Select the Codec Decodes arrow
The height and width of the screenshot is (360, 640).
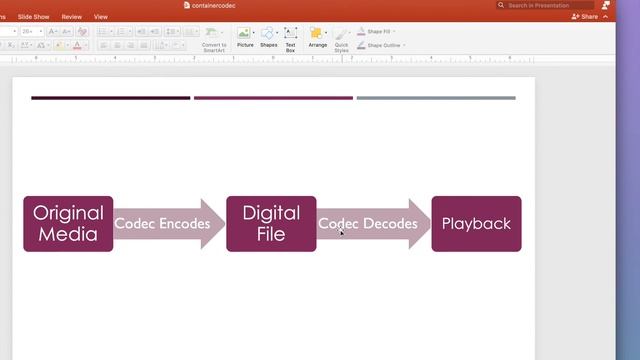pyautogui.click(x=373, y=224)
